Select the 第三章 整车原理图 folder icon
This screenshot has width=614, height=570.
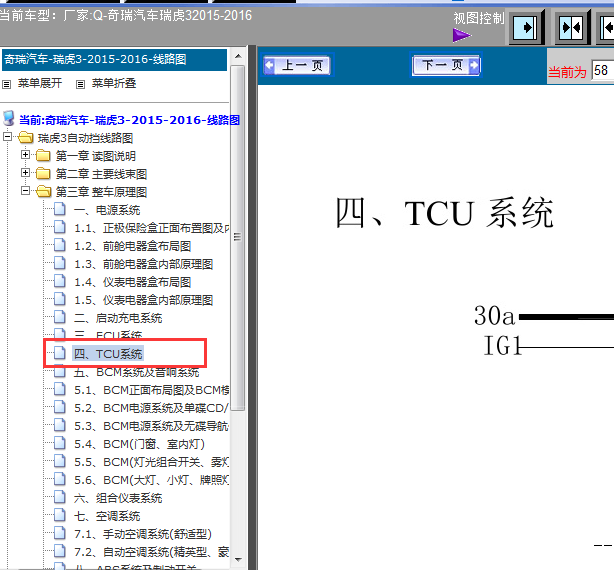click(x=43, y=191)
